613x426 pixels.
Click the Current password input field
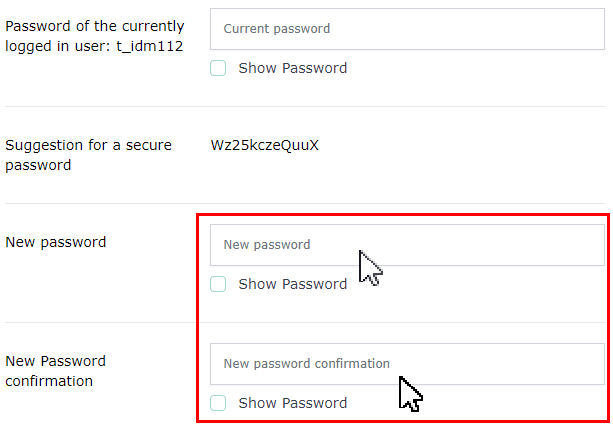tap(407, 29)
